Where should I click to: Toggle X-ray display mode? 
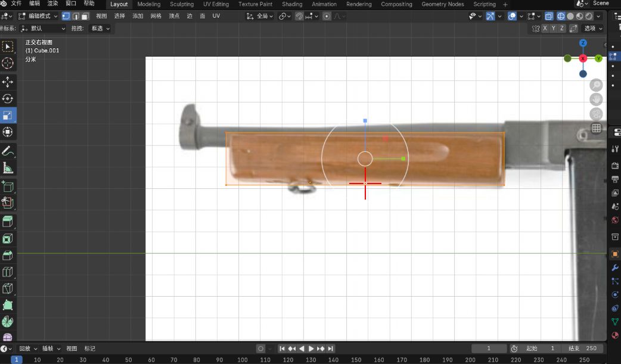pos(549,16)
